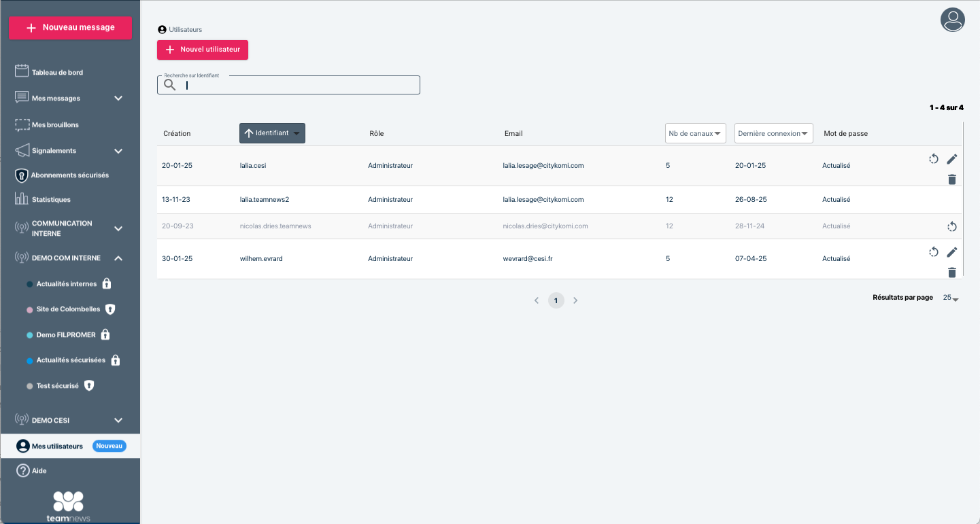Go to Statistiques in sidebar
Image resolution: width=980 pixels, height=524 pixels.
click(51, 200)
